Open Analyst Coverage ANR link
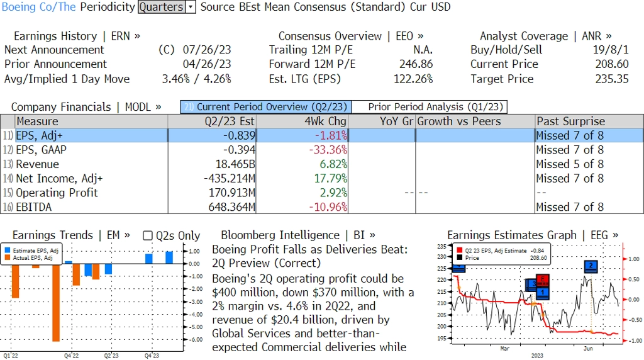The height and width of the screenshot is (360, 644). pyautogui.click(x=545, y=36)
